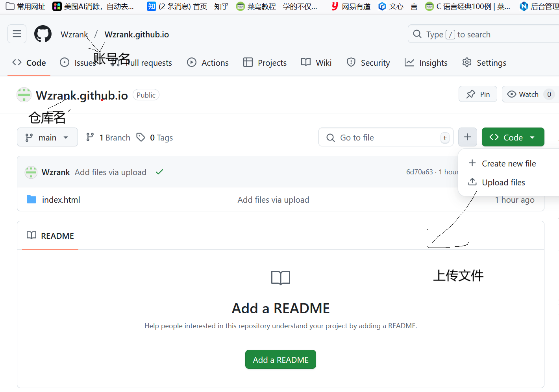Screen dimensions: 559x392
Task: Expand the main branch dropdown
Action: pos(47,137)
